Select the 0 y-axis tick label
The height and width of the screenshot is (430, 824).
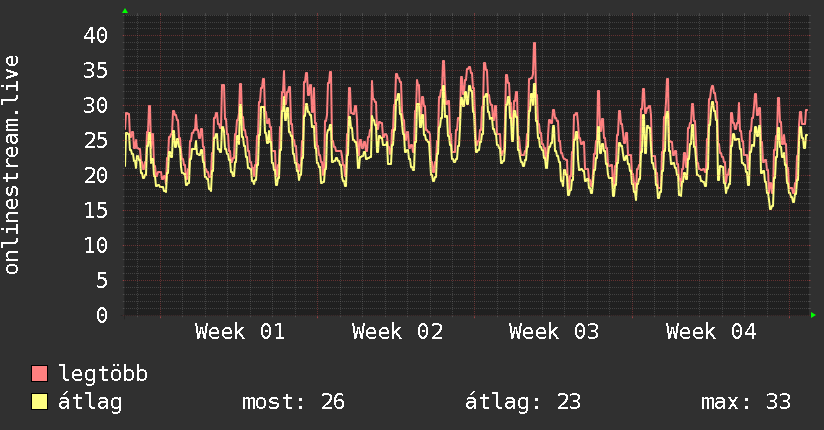(x=102, y=315)
